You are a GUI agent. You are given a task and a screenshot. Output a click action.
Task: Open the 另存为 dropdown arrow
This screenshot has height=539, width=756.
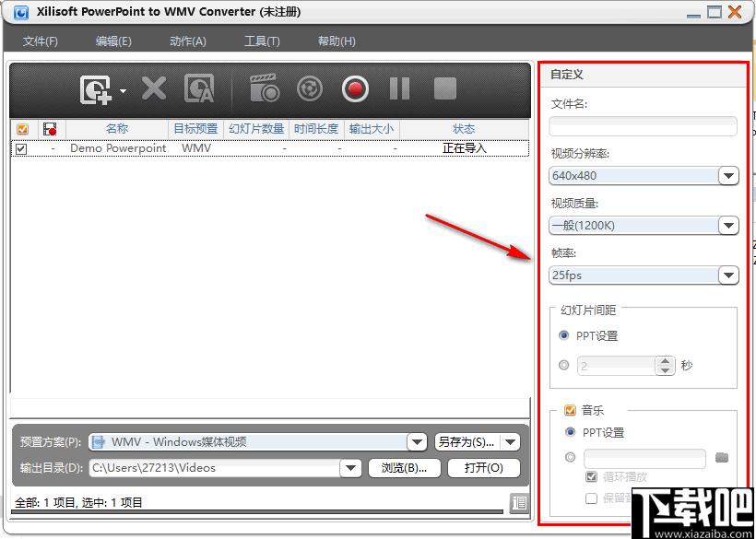coord(511,441)
